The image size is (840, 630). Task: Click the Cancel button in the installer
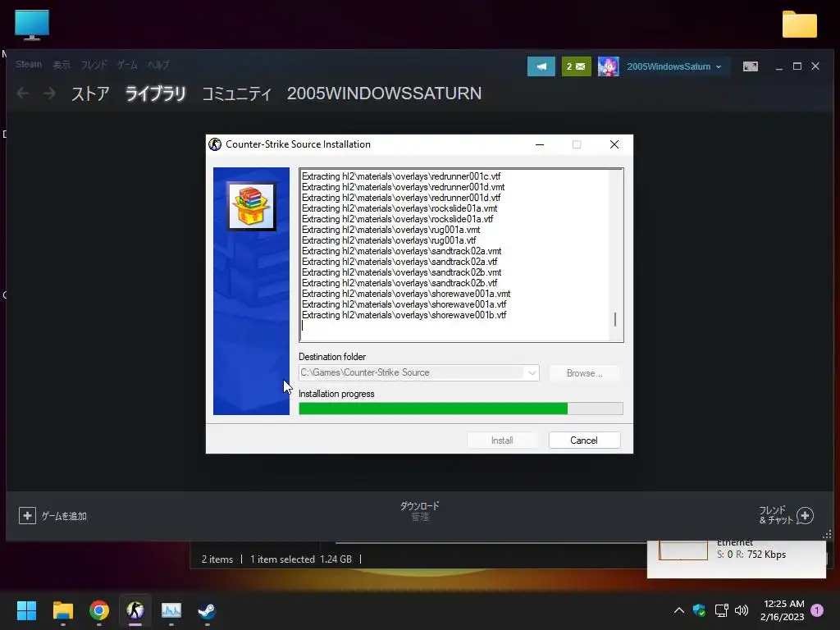[584, 441]
